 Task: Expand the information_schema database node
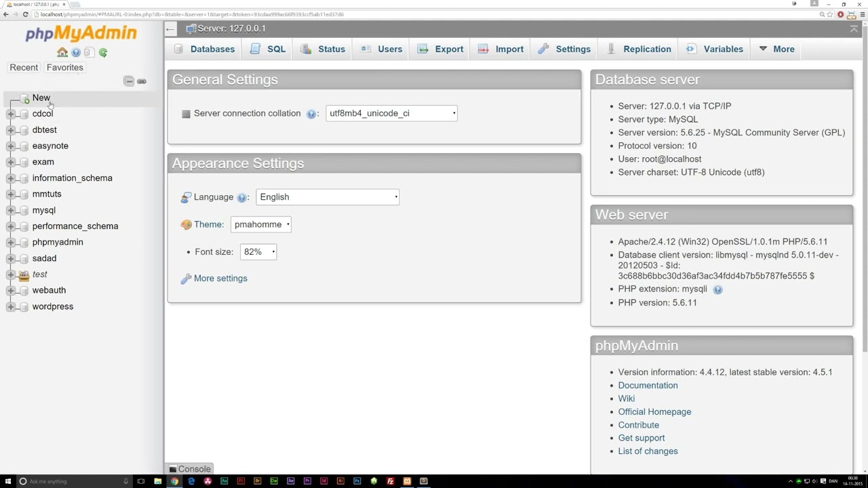pos(10,178)
